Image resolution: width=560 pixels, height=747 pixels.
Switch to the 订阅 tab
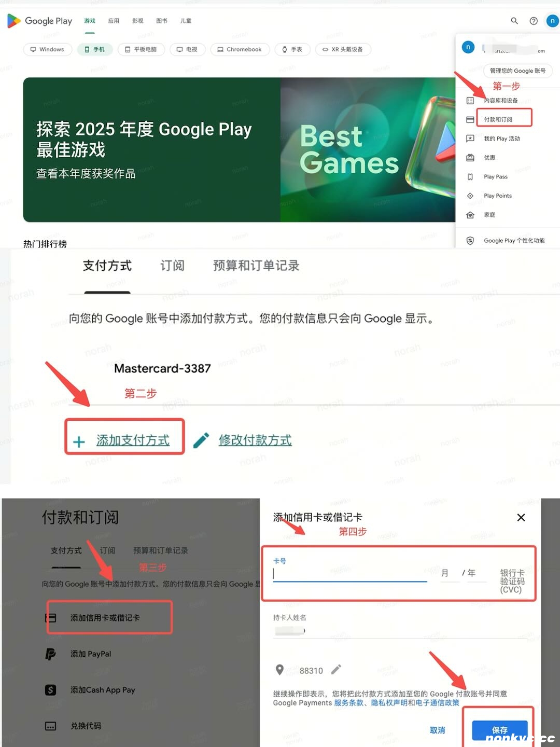[x=172, y=266]
